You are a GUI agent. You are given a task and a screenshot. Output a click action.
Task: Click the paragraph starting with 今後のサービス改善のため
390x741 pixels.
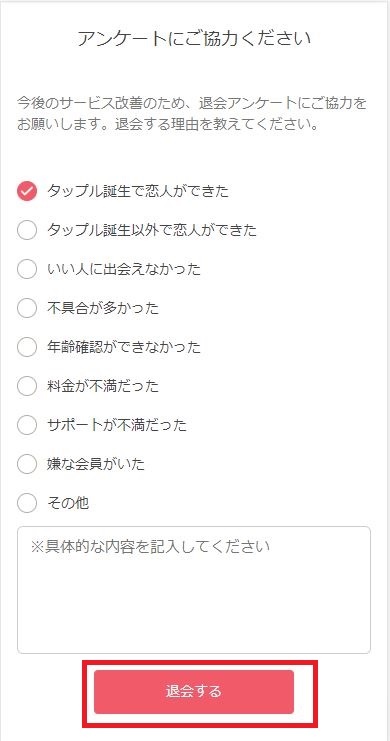[x=192, y=114]
